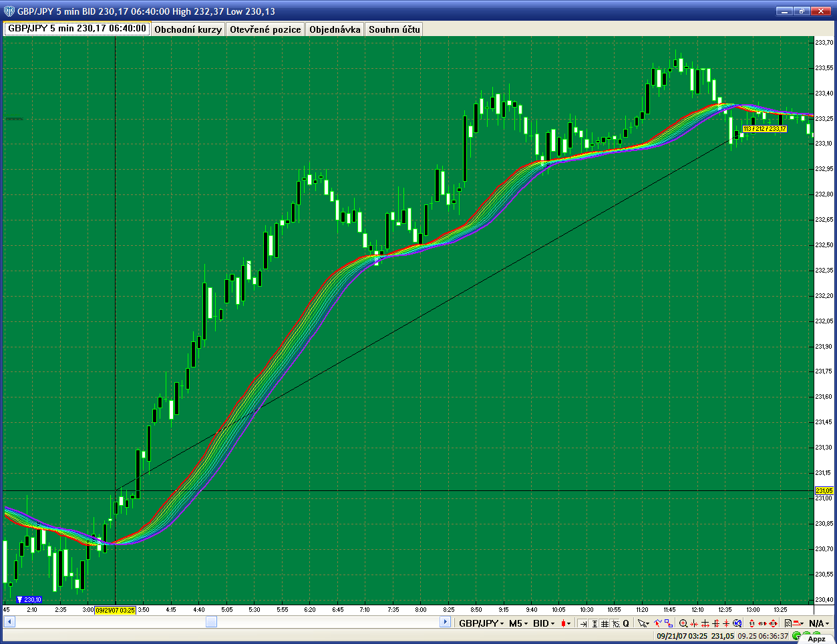The height and width of the screenshot is (644, 837).
Task: Click the blue connected-squares object tool
Action: (x=667, y=623)
